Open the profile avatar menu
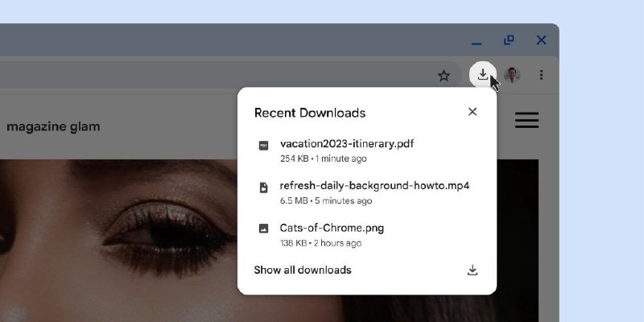 point(512,75)
